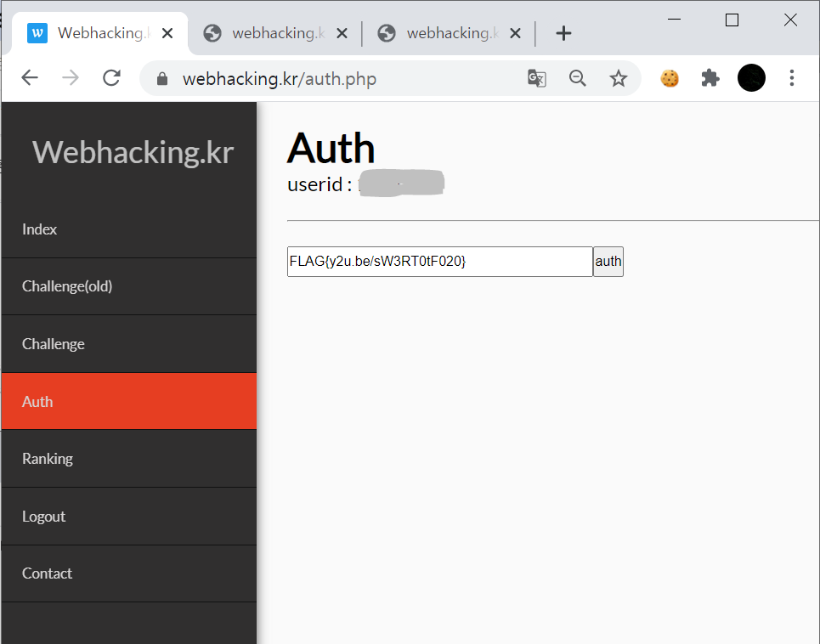Minimize the browser window
Image resolution: width=820 pixels, height=644 pixels.
pos(674,20)
